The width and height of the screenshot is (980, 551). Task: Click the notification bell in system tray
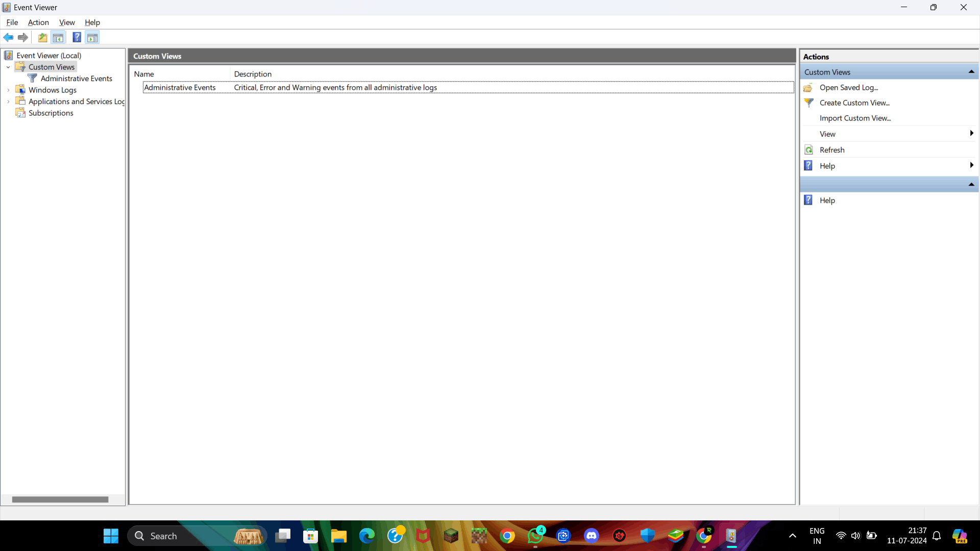[x=937, y=536]
